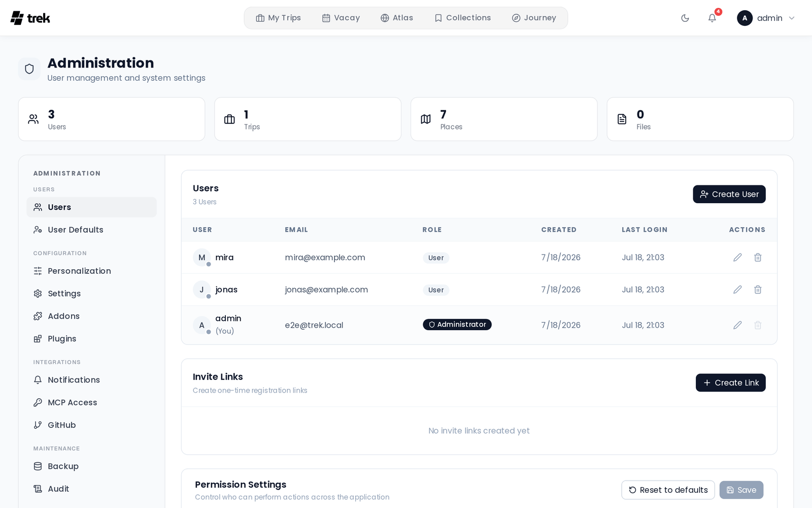Click the Administrator role badge
Viewport: 812px width, 508px height.
(x=457, y=325)
